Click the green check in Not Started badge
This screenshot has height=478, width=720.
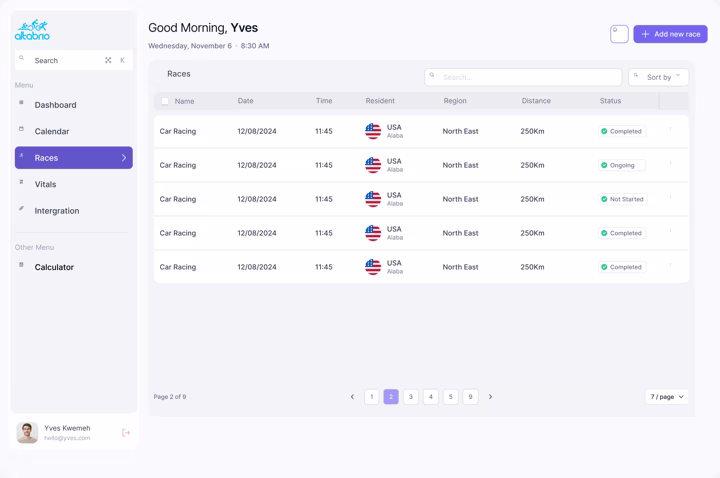[x=604, y=199]
